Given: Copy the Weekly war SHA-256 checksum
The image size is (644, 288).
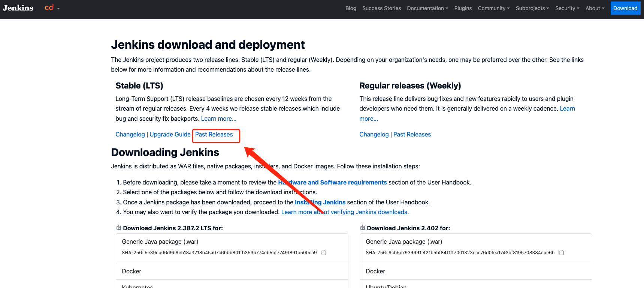Looking at the screenshot, I should (561, 252).
